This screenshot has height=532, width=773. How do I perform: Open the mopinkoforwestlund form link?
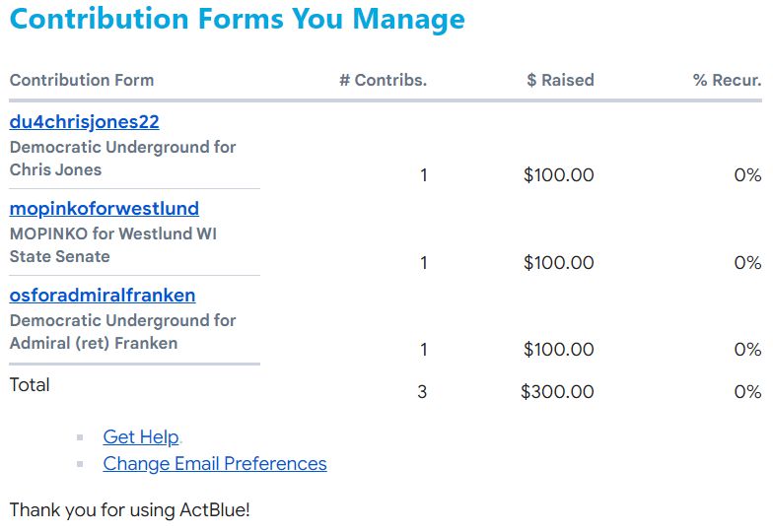coord(104,209)
